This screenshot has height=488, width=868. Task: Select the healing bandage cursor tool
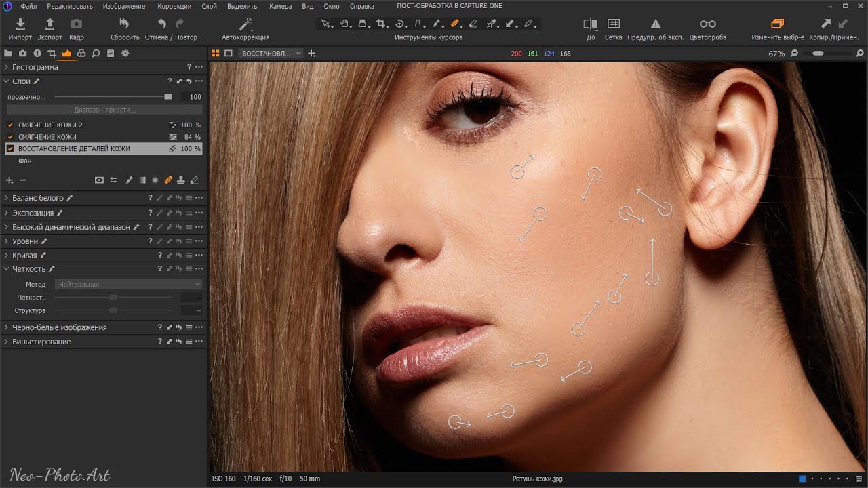[455, 24]
